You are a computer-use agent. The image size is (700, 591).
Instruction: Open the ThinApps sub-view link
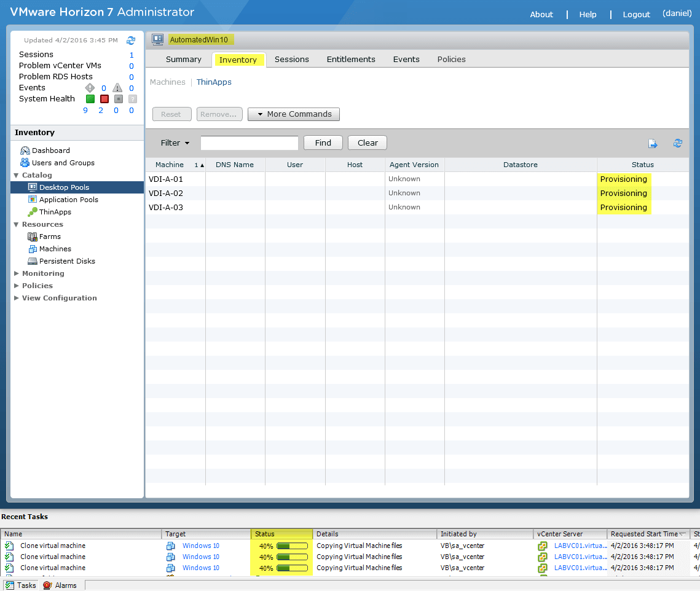pyautogui.click(x=214, y=82)
